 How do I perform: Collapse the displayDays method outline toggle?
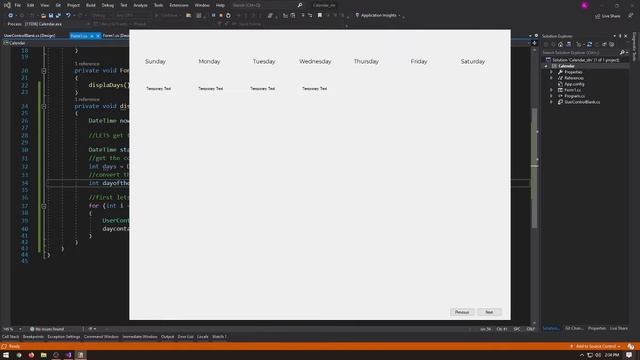44,106
